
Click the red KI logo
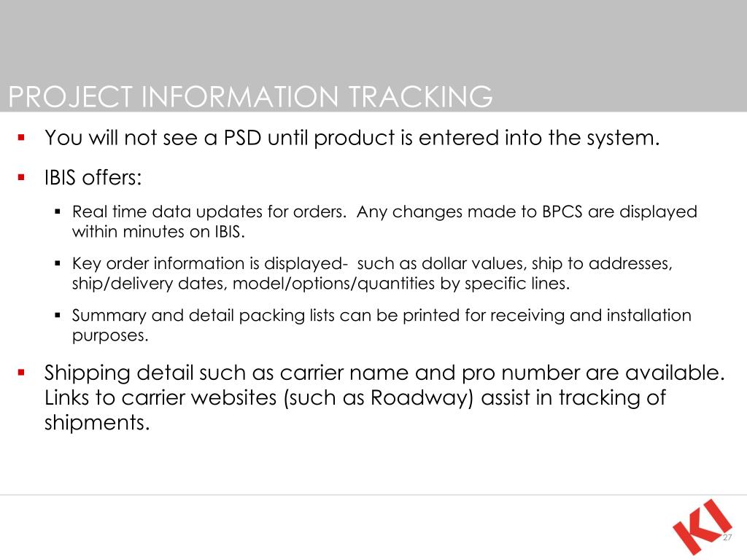[703, 526]
